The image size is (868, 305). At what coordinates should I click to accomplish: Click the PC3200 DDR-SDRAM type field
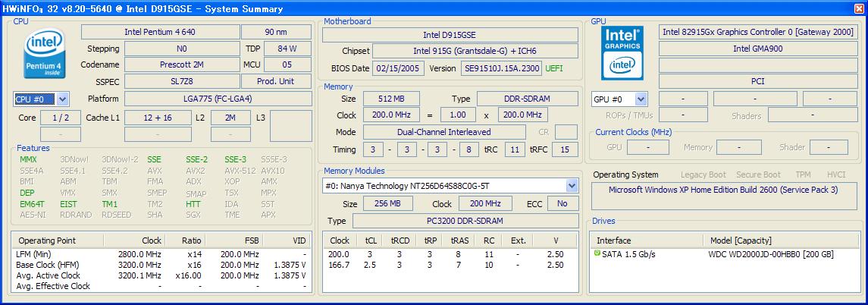[465, 221]
